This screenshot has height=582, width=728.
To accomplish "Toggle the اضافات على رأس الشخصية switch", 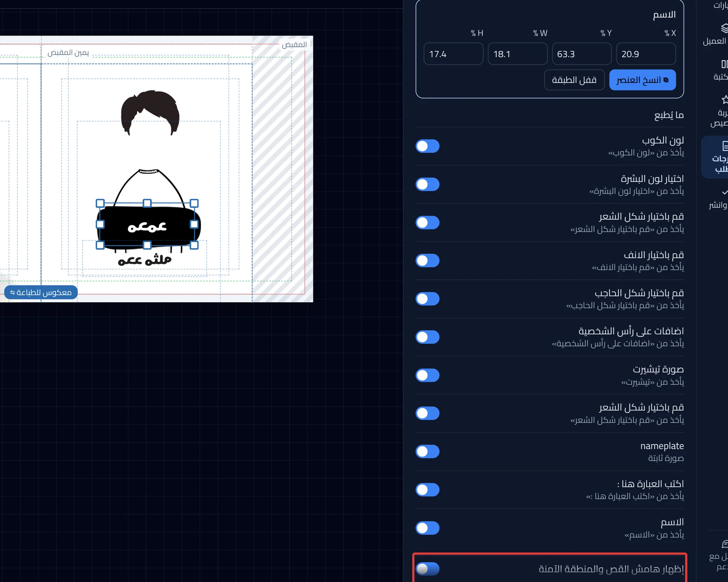I will point(427,337).
